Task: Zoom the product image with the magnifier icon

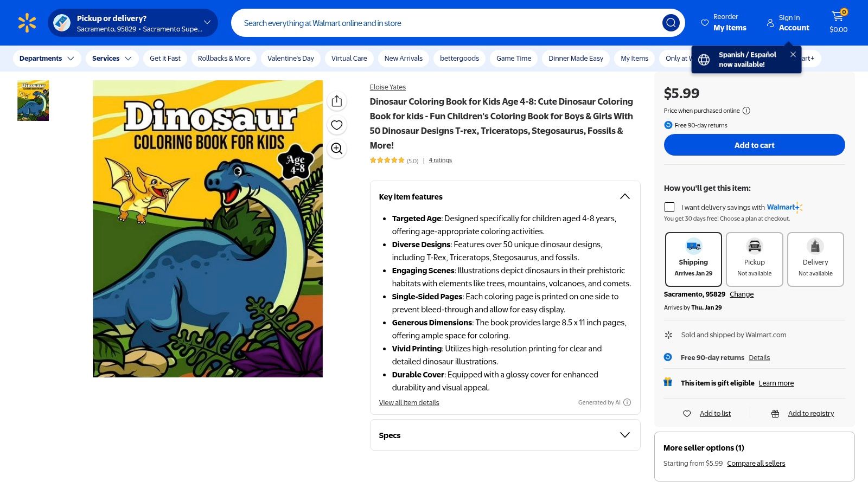Action: click(336, 149)
